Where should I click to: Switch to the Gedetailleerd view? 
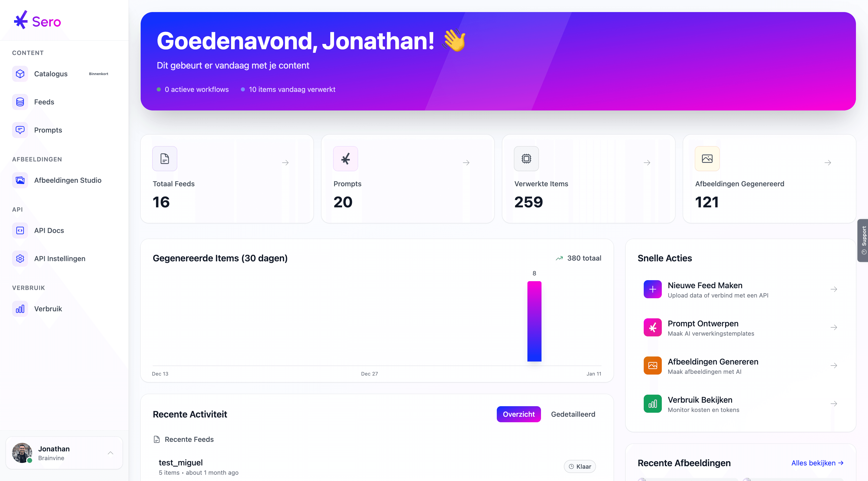573,414
